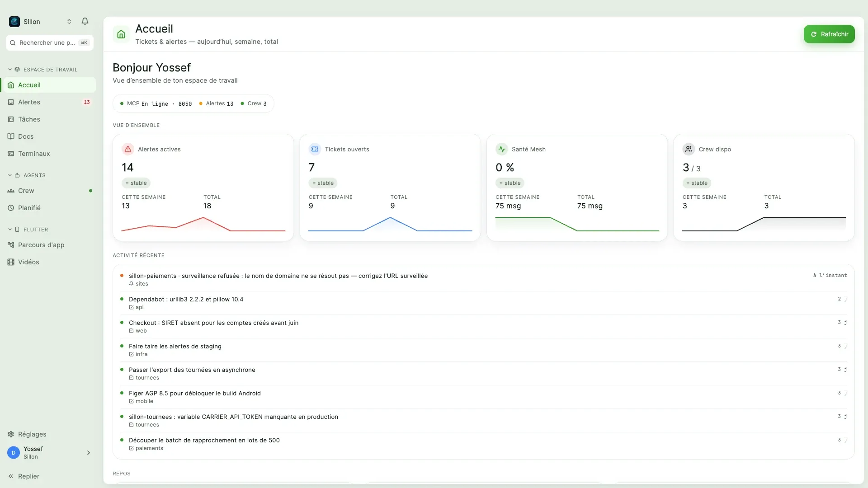868x488 pixels.
Task: Click the Rafraîchir button
Action: (x=829, y=34)
